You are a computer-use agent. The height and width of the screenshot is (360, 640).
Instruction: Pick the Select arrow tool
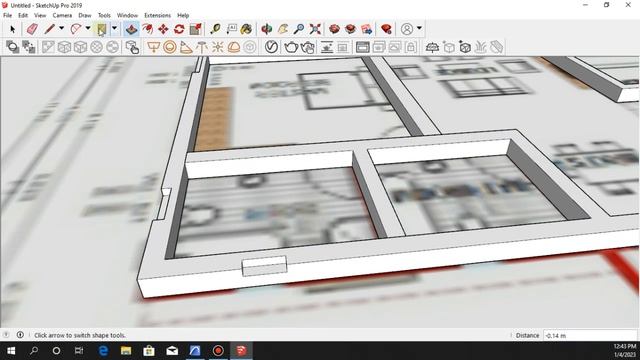(x=12, y=29)
